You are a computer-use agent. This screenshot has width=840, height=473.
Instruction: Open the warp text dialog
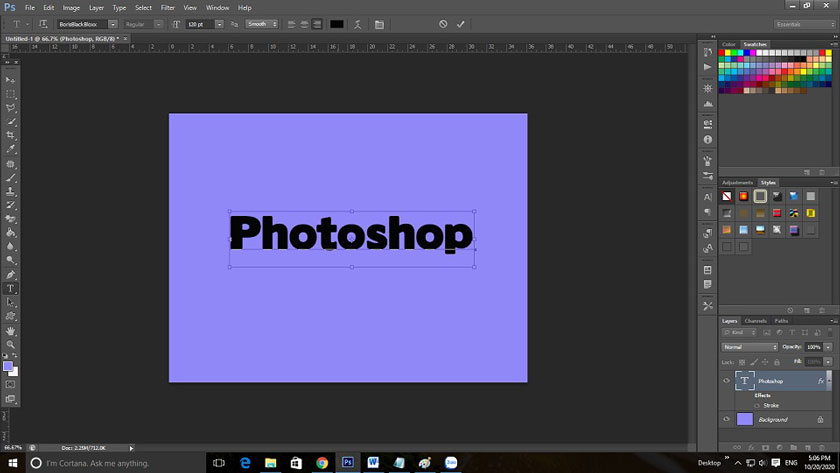pos(357,24)
